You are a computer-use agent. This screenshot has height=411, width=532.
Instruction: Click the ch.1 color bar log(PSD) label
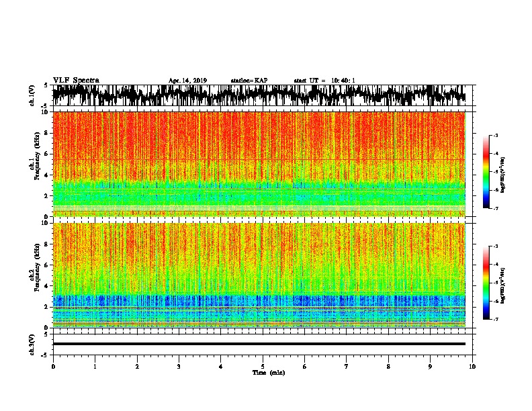tap(502, 175)
